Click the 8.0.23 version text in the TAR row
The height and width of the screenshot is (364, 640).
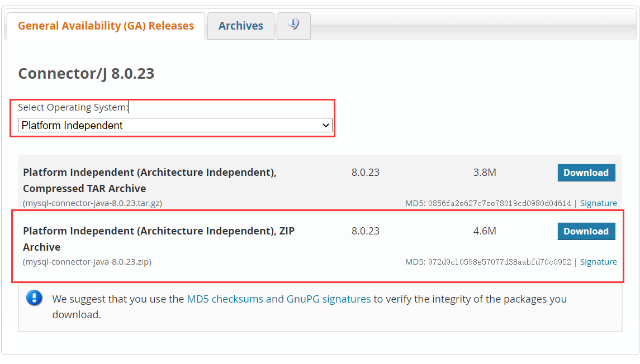pos(366,172)
